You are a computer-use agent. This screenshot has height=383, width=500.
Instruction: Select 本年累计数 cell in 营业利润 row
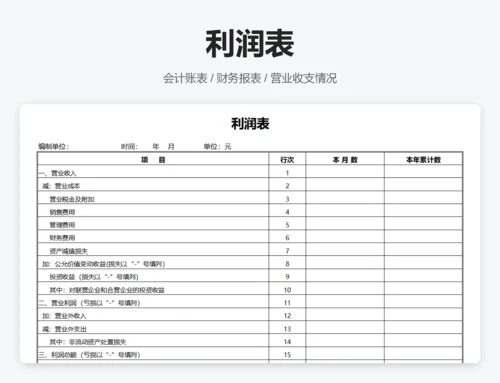click(x=423, y=302)
